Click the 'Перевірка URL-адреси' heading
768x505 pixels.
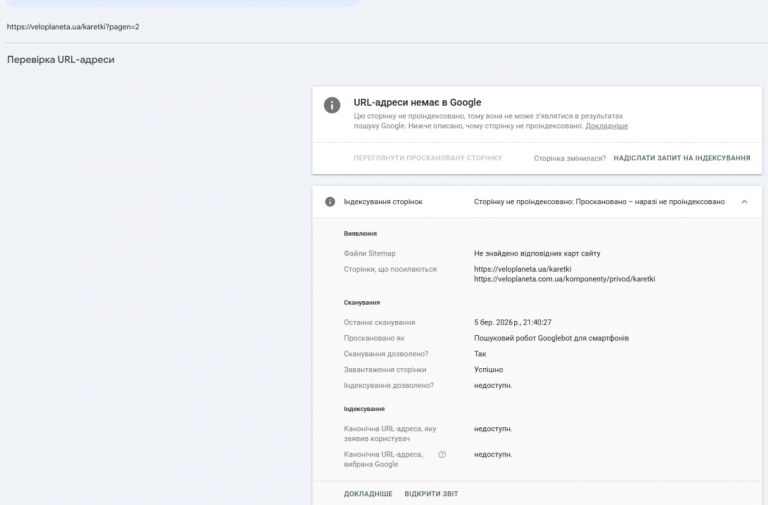pos(61,60)
